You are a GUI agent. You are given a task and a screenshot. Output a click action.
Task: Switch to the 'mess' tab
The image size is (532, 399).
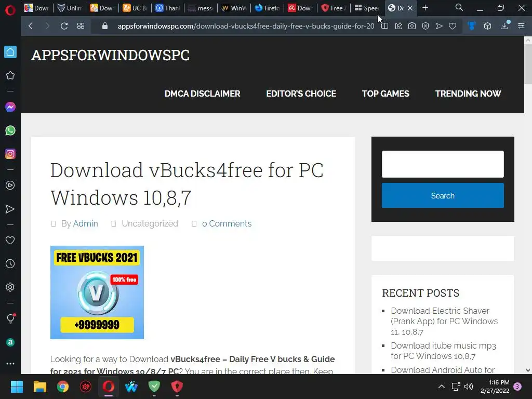tap(201, 8)
